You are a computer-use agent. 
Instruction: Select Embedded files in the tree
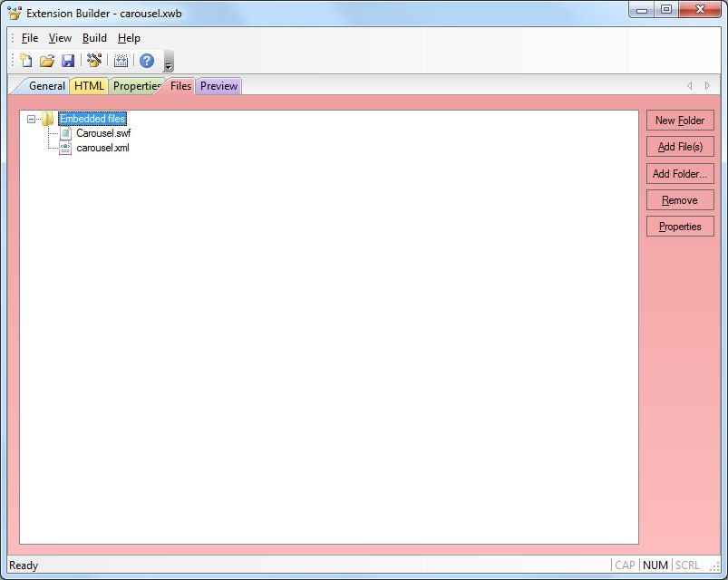(x=92, y=119)
